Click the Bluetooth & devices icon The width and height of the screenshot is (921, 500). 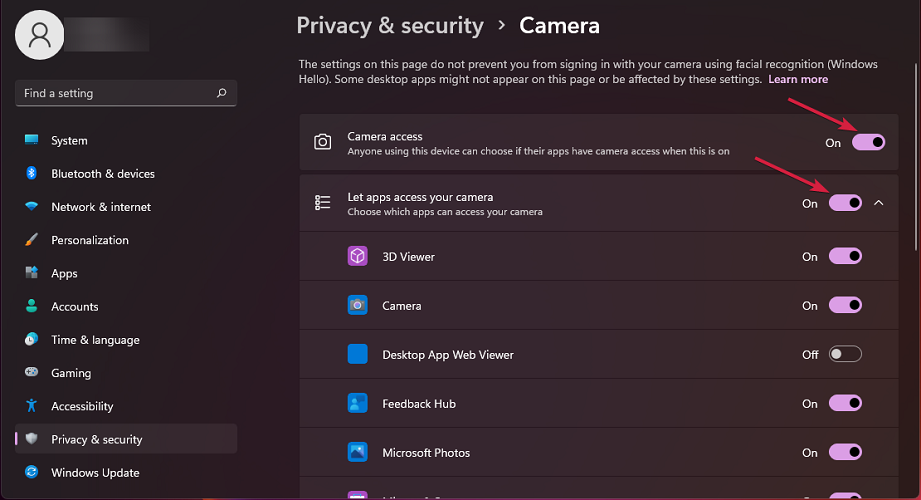32,173
